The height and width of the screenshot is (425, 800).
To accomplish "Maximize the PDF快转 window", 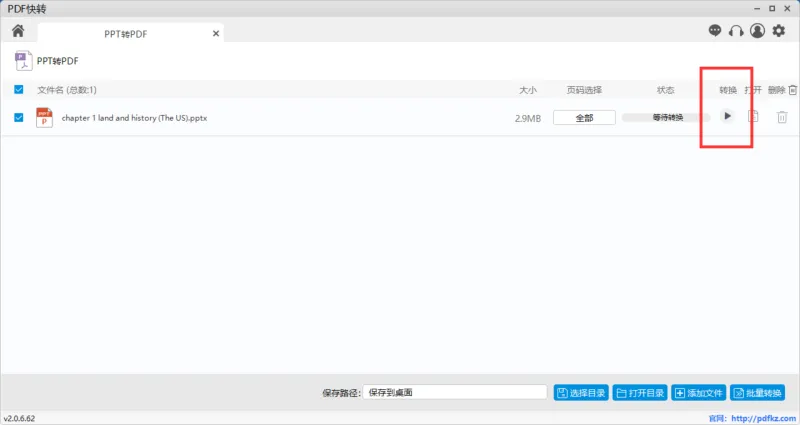I will [772, 9].
